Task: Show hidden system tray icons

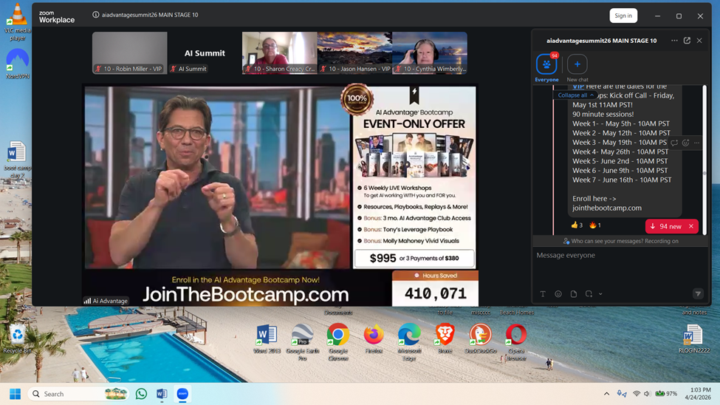Action: [607, 394]
